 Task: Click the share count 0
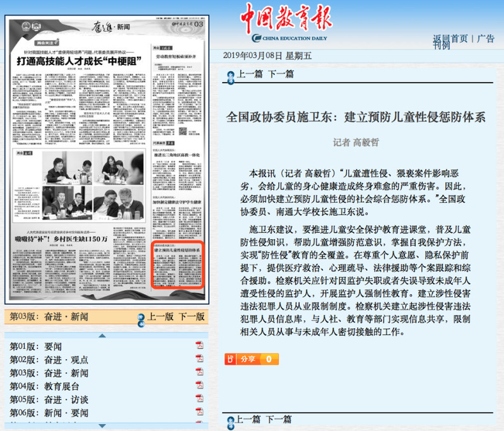pyautogui.click(x=269, y=359)
